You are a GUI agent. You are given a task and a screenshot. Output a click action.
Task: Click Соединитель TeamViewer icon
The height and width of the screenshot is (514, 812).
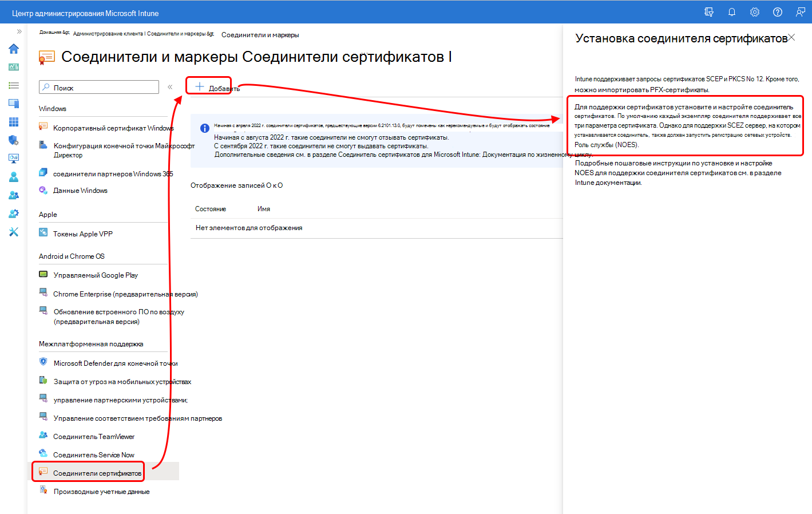tap(43, 435)
